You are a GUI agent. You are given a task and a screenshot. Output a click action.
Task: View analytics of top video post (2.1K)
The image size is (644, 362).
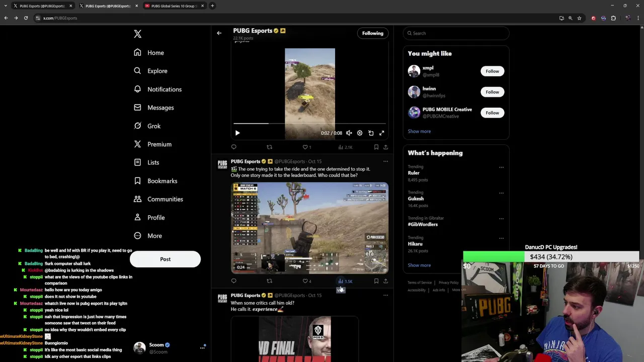tap(345, 147)
